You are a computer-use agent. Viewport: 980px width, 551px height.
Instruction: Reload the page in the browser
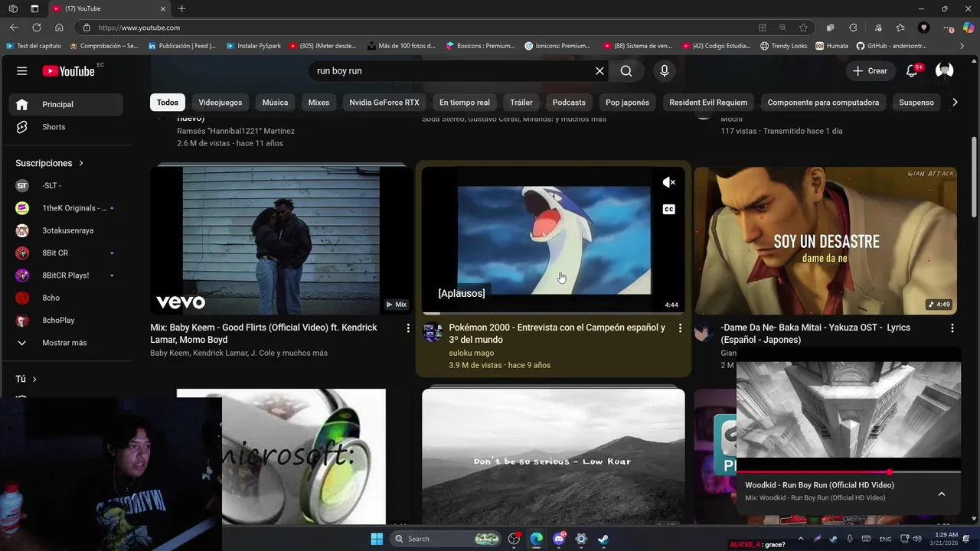[x=36, y=28]
